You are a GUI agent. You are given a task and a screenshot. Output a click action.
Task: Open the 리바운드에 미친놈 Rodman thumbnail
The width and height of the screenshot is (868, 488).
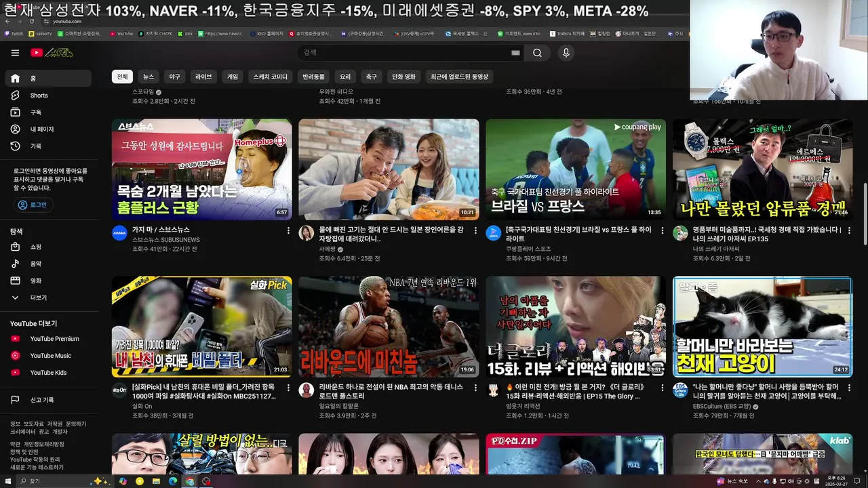(389, 327)
